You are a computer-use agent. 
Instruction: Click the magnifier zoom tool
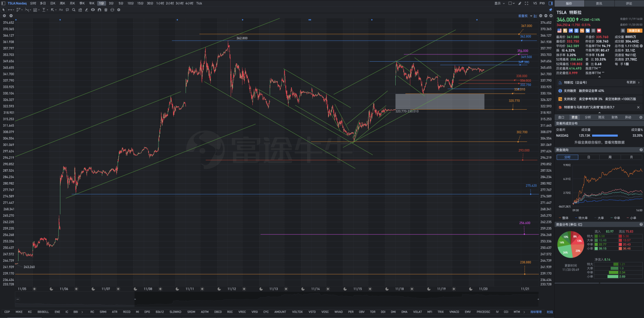(74, 10)
